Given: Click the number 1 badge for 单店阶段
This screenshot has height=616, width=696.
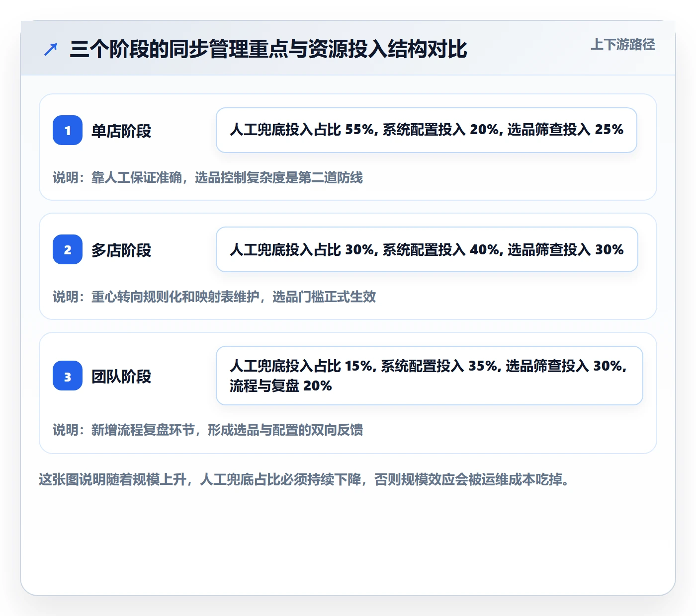Looking at the screenshot, I should click(68, 130).
